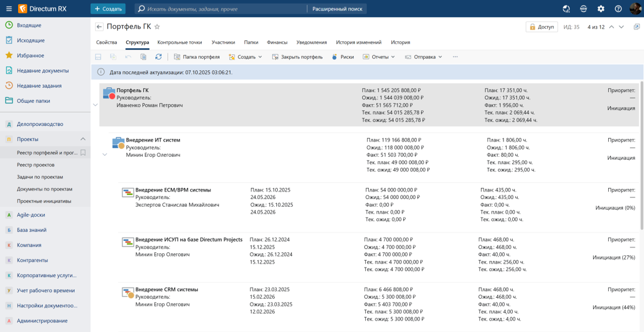The image size is (644, 332).
Task: Open the NEW updates icon
Action: click(583, 9)
